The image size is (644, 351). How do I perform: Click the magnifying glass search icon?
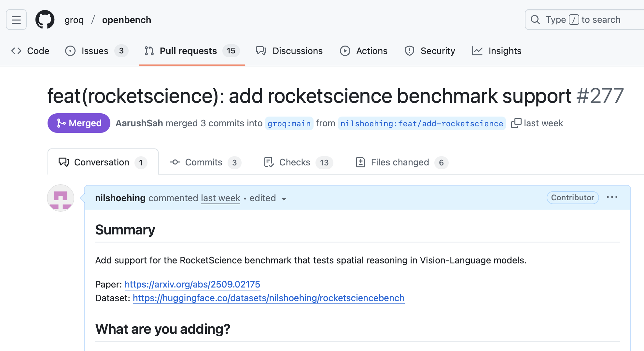point(535,20)
